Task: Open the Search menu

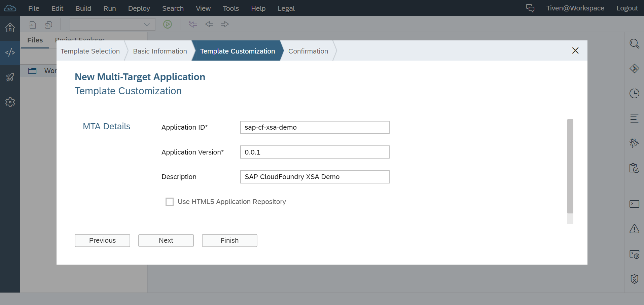Action: [173, 8]
